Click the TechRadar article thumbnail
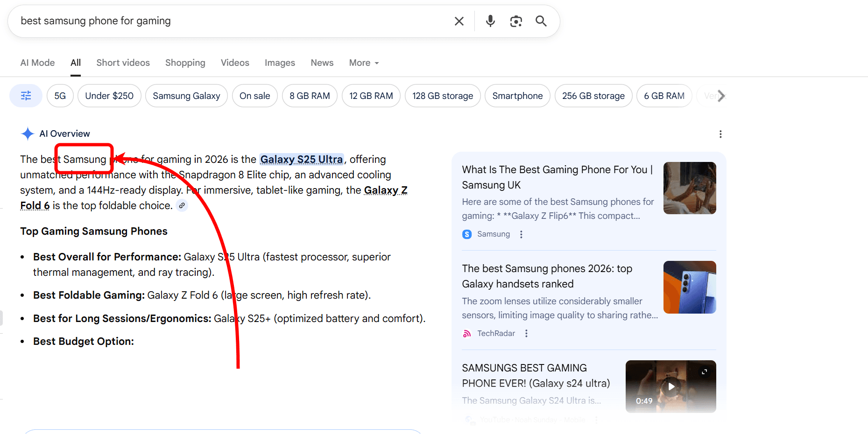The height and width of the screenshot is (434, 868). (x=690, y=287)
